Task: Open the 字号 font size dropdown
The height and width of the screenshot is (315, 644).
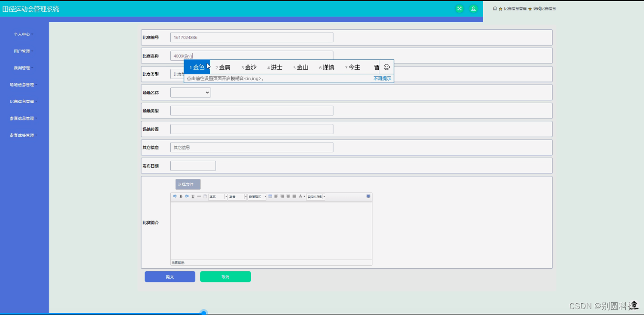Action: click(237, 197)
